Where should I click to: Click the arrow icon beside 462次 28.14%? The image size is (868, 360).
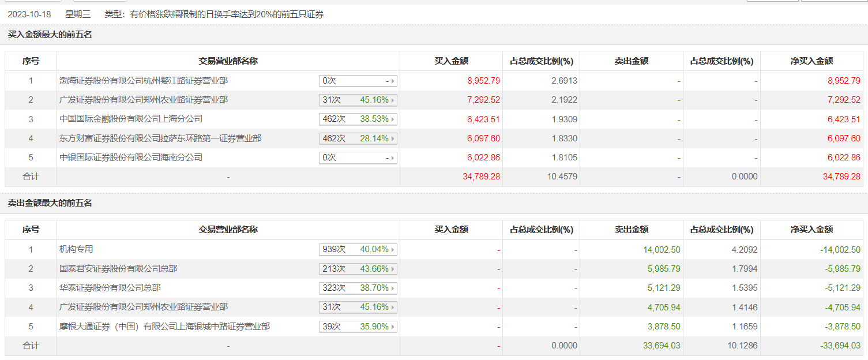click(393, 138)
